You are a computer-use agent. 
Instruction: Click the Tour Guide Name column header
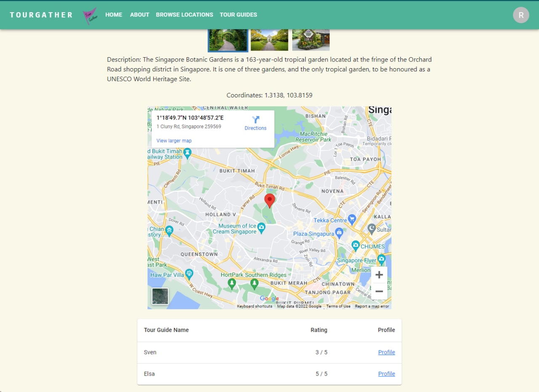(166, 330)
